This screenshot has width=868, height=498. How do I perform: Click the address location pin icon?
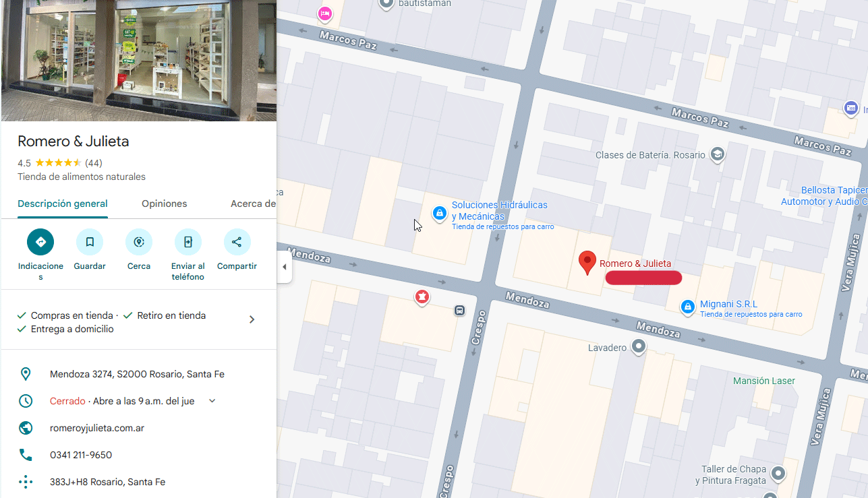click(26, 374)
